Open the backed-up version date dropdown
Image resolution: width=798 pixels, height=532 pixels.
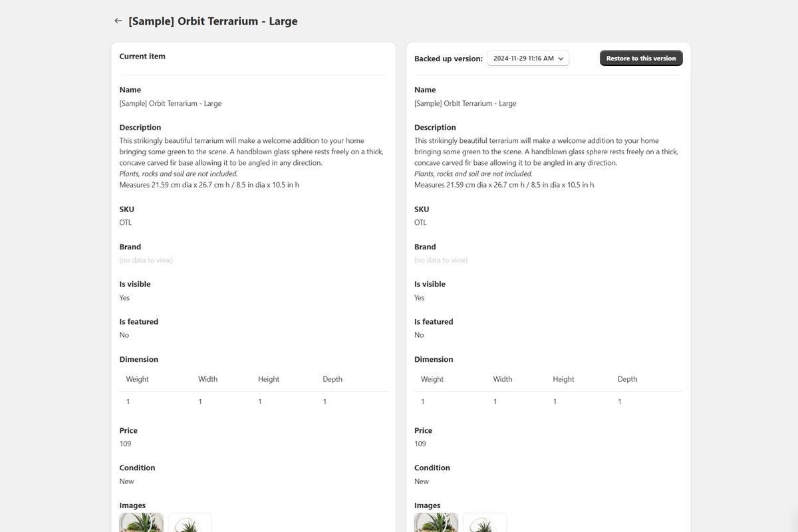pos(527,58)
